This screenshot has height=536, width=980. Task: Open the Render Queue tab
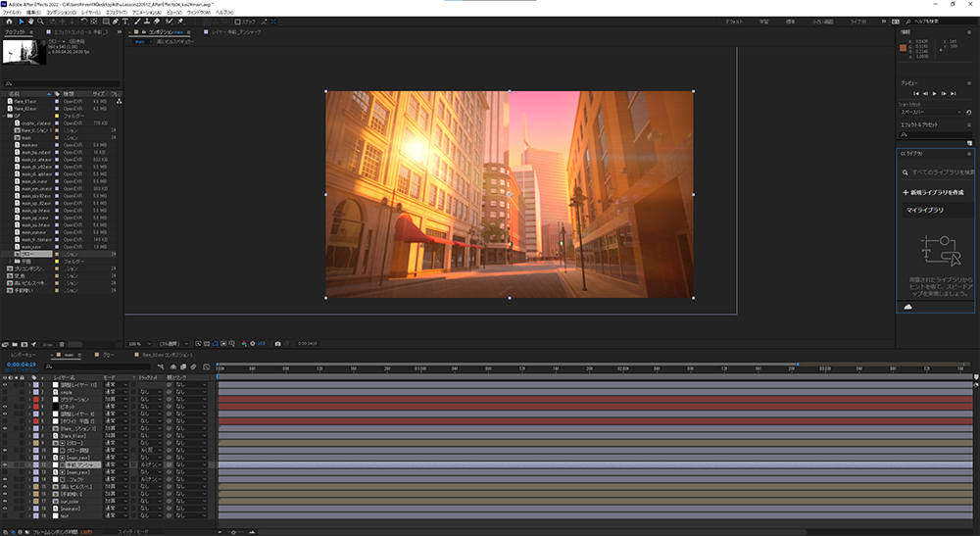[x=24, y=355]
